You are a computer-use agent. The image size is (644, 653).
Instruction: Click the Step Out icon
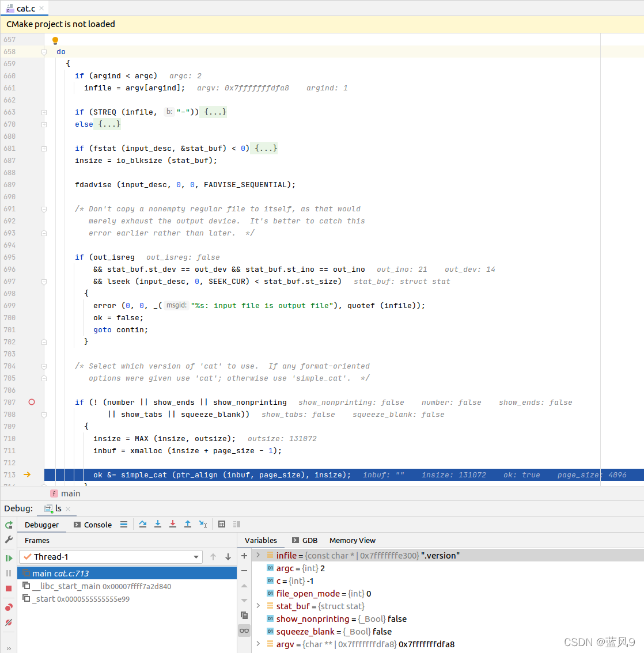click(x=188, y=524)
